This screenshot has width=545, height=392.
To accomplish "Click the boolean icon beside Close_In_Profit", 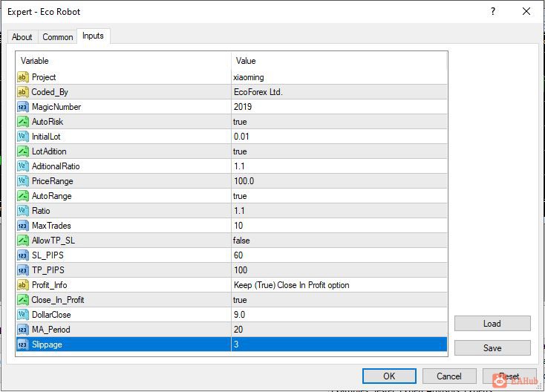I will [22, 300].
